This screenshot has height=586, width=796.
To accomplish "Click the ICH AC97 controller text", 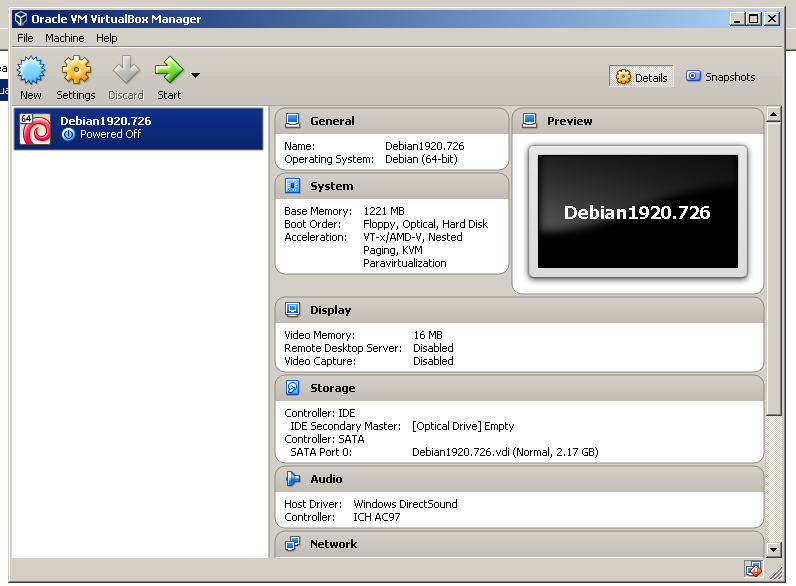I will tap(377, 517).
